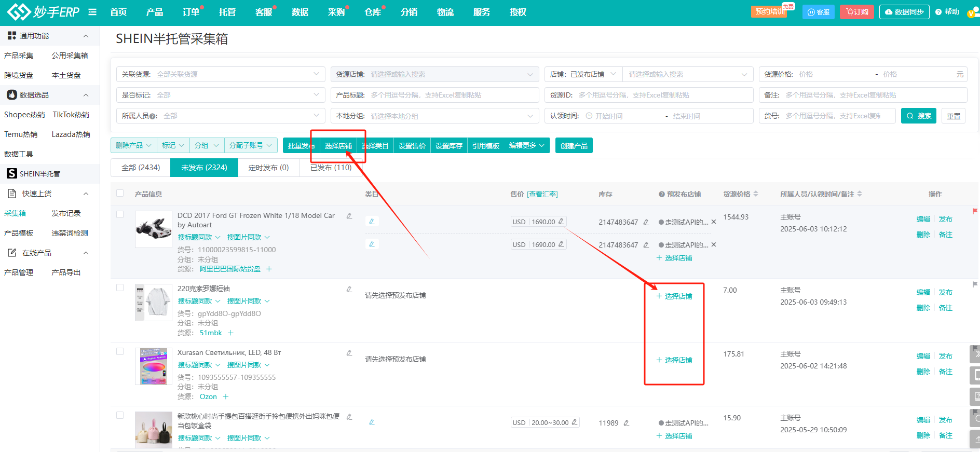Open 订单 in top navigation
The image size is (980, 452).
click(x=191, y=12)
